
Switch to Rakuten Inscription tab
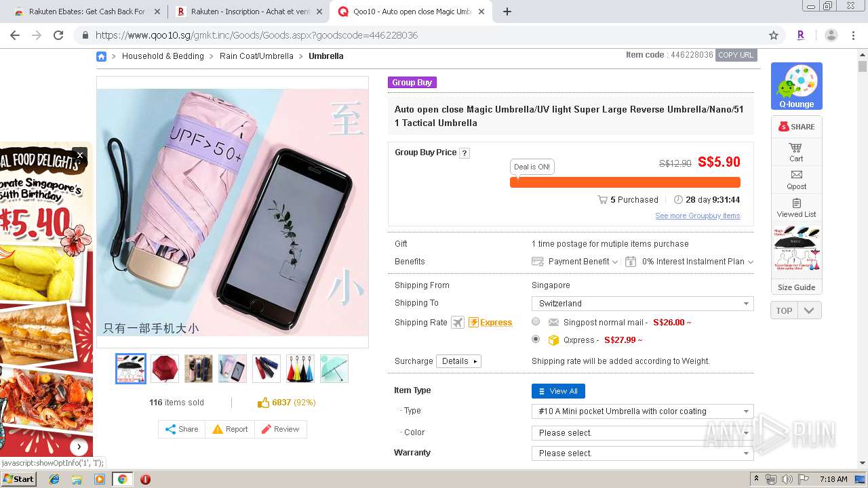coord(249,12)
